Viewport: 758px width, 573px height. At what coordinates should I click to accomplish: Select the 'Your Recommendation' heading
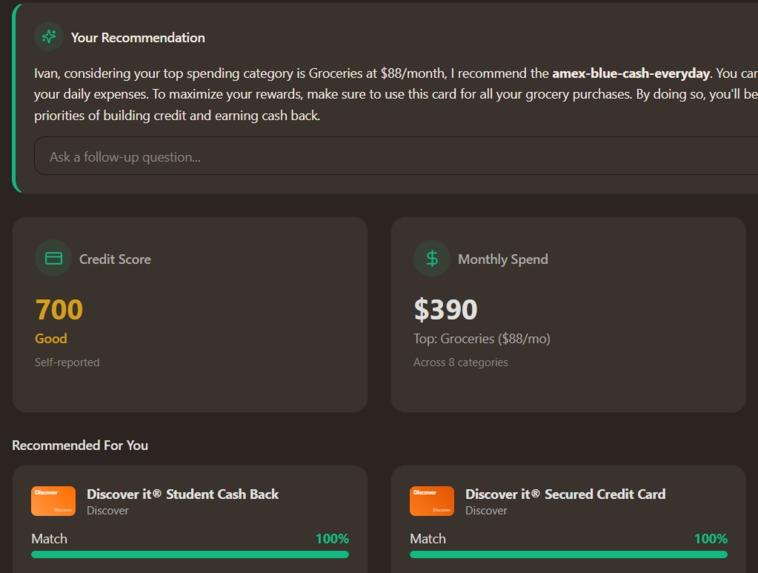(x=138, y=38)
